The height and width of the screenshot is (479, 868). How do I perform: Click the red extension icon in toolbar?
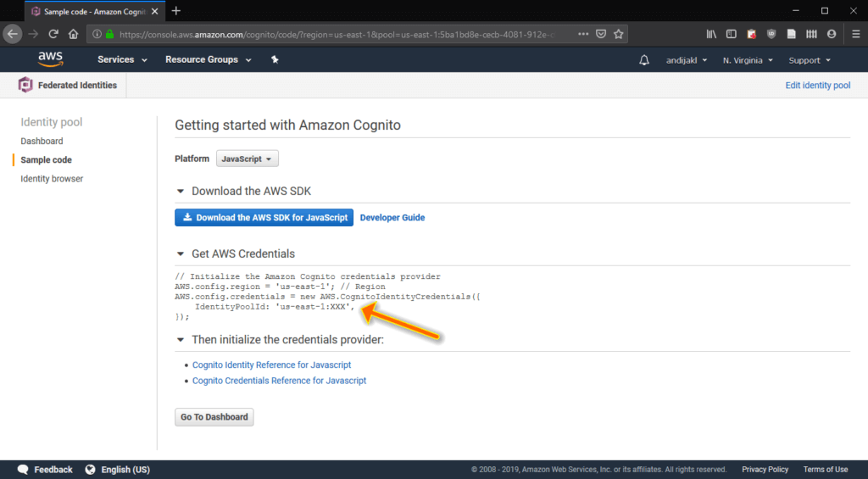click(751, 34)
